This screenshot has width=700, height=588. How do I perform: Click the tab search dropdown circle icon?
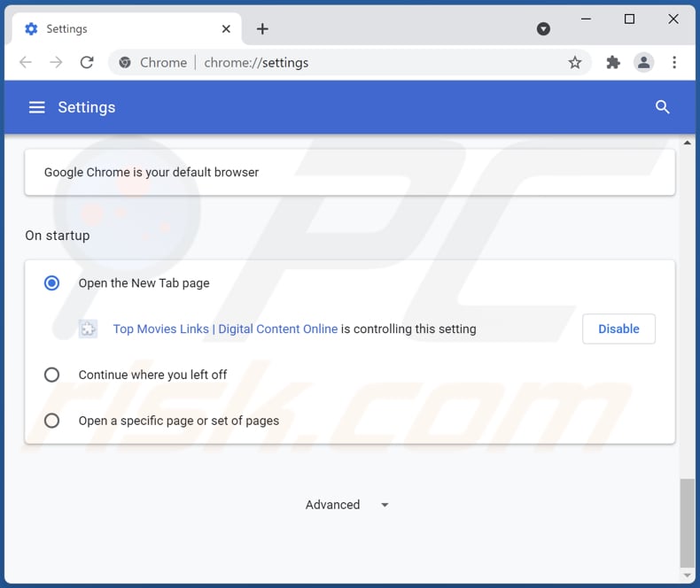543,29
